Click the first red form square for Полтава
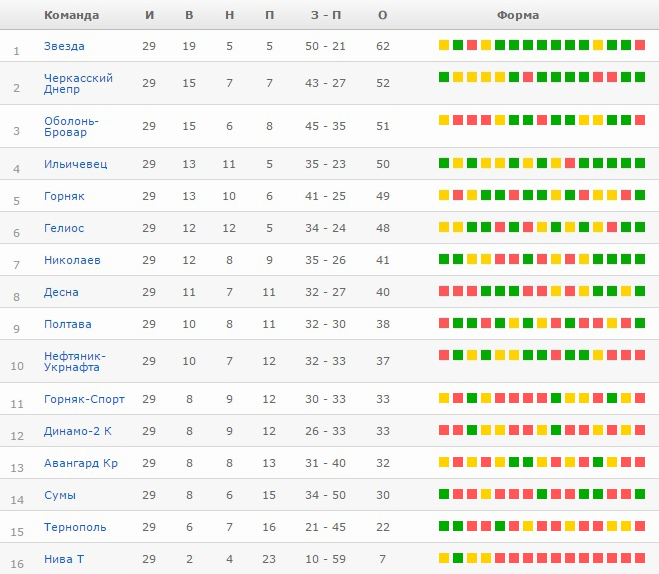 coord(444,323)
